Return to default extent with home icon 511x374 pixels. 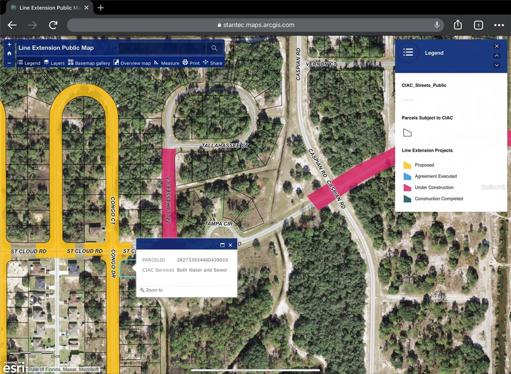point(9,53)
